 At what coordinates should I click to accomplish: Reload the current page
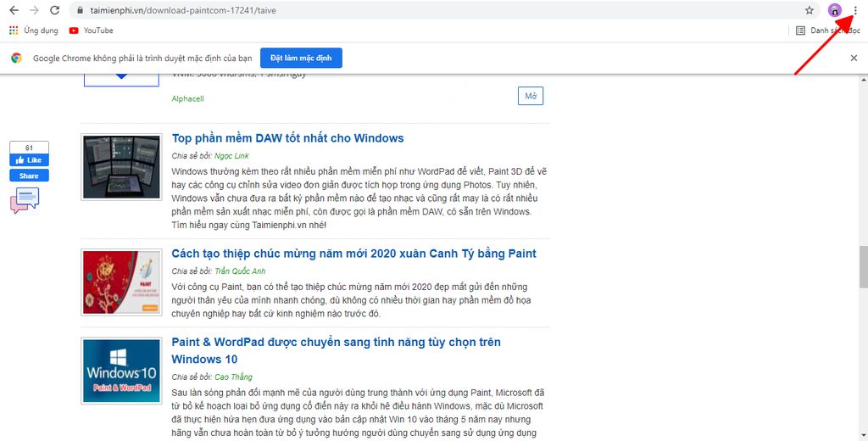tap(54, 10)
